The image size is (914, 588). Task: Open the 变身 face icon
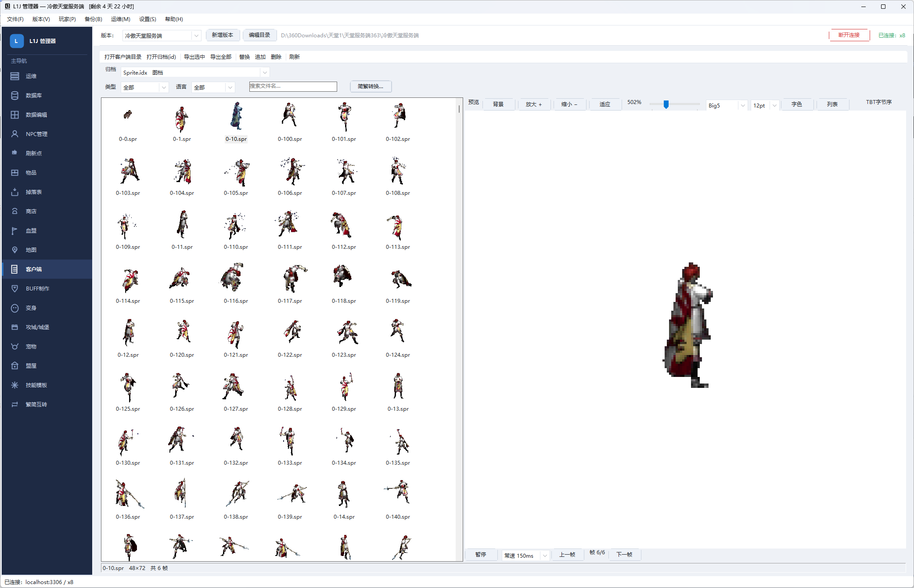[x=14, y=308]
